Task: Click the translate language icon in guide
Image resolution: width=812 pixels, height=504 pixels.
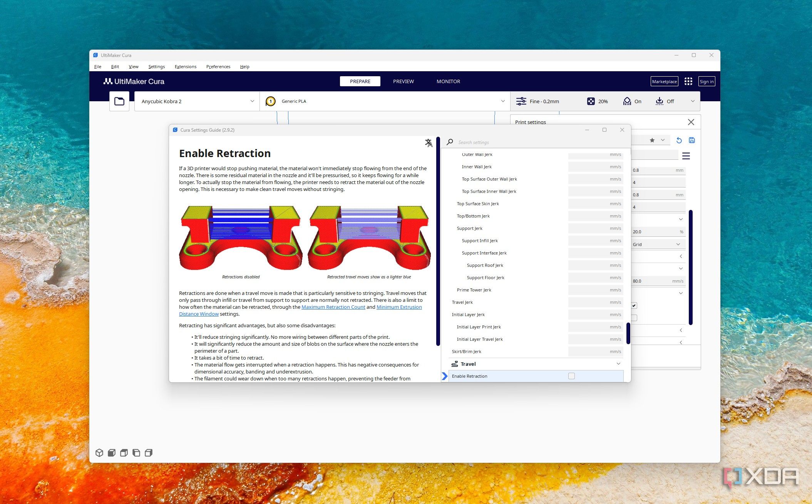Action: pos(429,143)
